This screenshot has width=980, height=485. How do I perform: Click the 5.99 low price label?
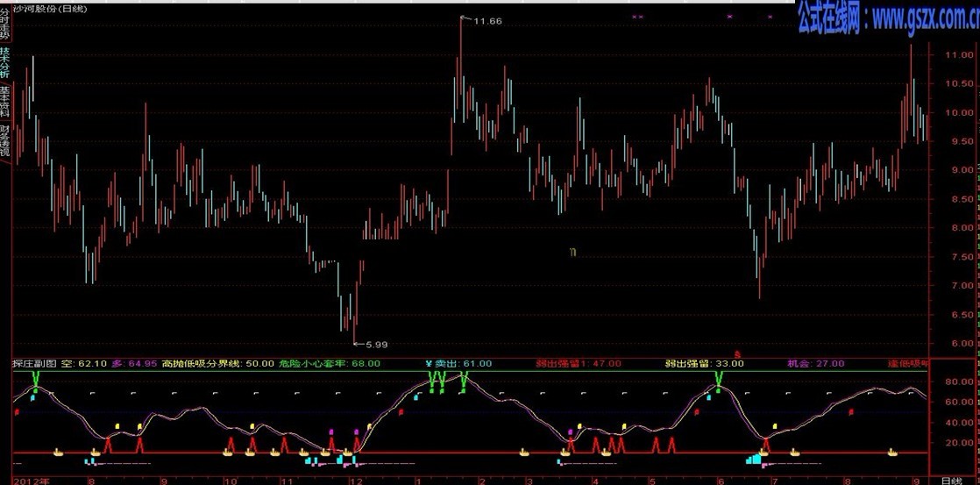coord(377,345)
